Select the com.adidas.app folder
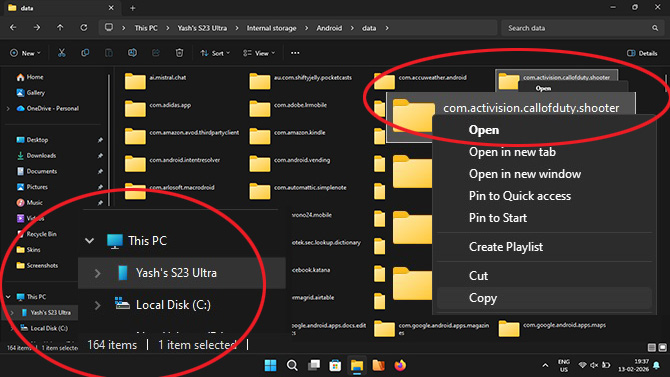The image size is (670, 377). [158, 109]
